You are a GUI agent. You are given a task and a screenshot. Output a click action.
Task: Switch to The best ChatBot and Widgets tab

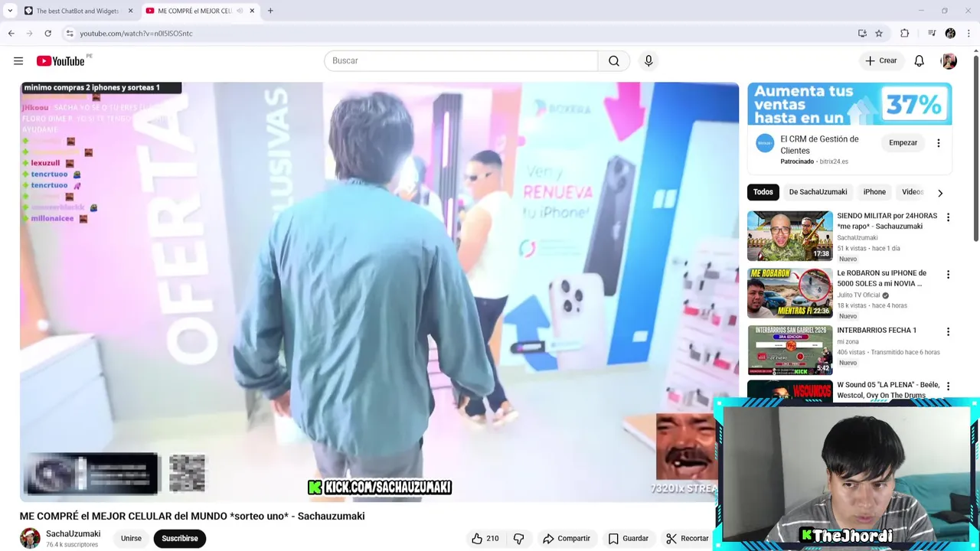tap(77, 11)
